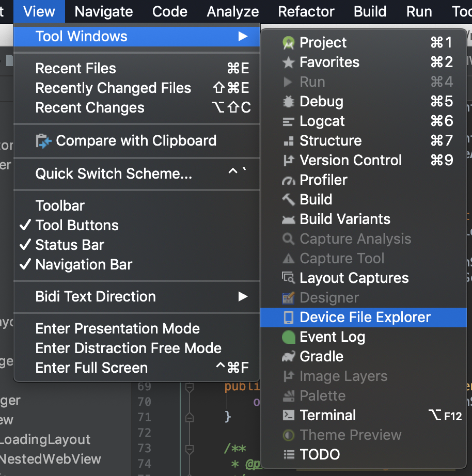Toggle code fold marker at line 71
Viewport: 472px width, 476px height.
190,418
